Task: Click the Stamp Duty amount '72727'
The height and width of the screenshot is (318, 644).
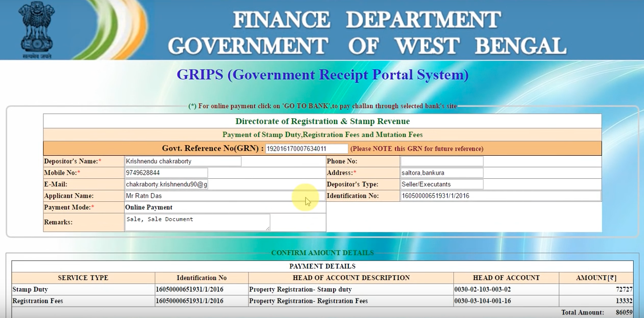Action: 624,289
